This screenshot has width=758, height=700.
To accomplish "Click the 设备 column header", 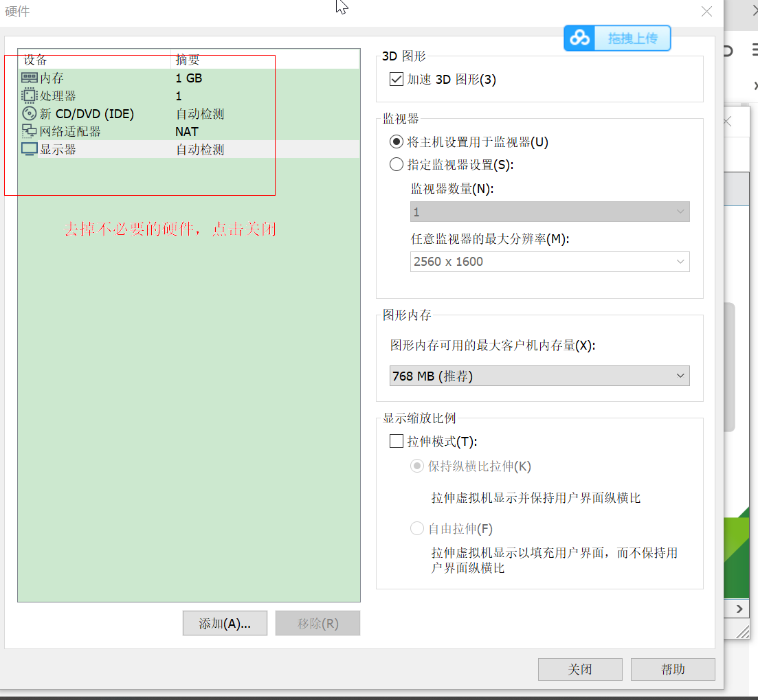I will point(94,59).
